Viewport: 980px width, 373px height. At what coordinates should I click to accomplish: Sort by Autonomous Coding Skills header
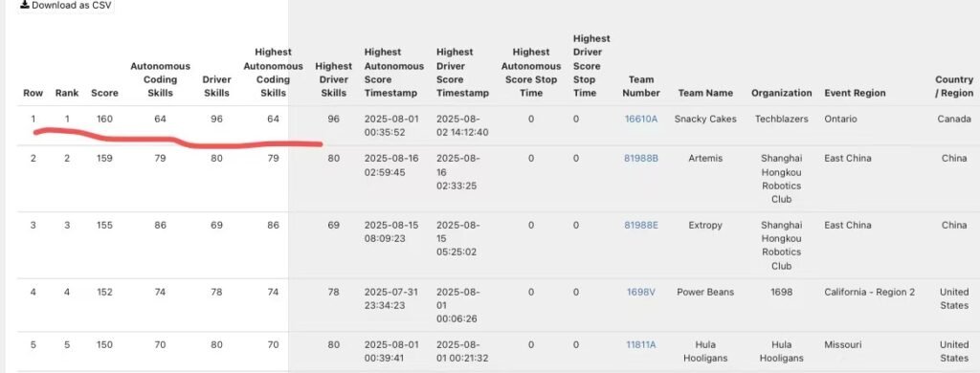click(160, 79)
